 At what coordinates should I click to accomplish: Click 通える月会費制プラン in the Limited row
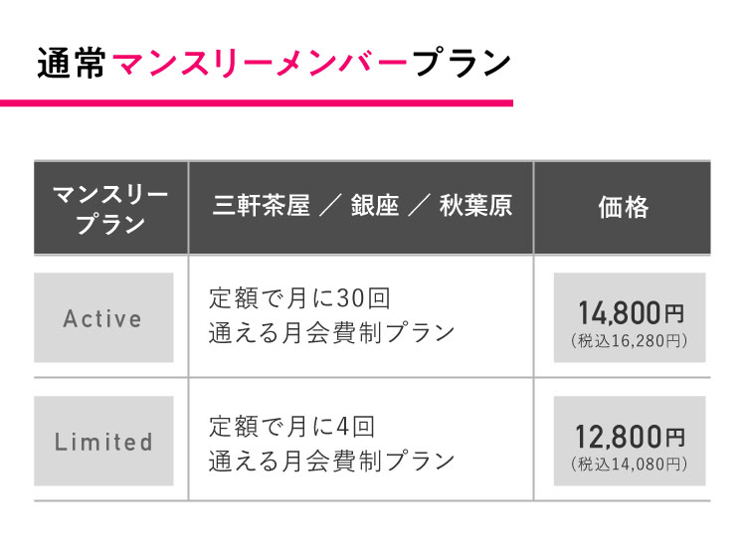point(331,461)
